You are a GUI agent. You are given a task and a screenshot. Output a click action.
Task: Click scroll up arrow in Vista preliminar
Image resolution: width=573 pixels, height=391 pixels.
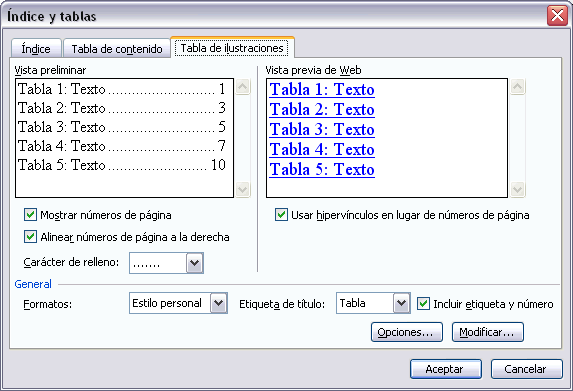(x=243, y=87)
